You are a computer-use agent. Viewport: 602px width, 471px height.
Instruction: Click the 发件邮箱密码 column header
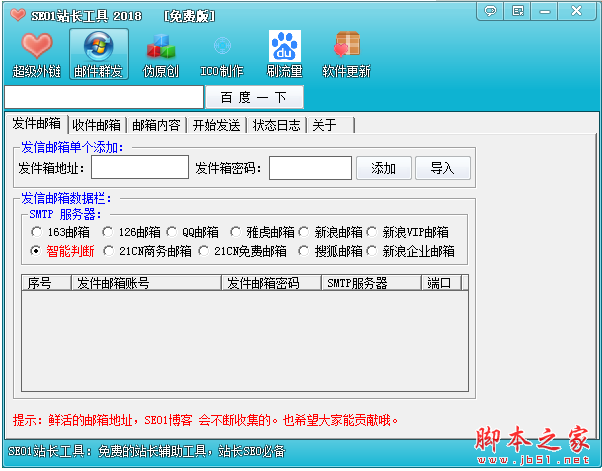point(271,283)
